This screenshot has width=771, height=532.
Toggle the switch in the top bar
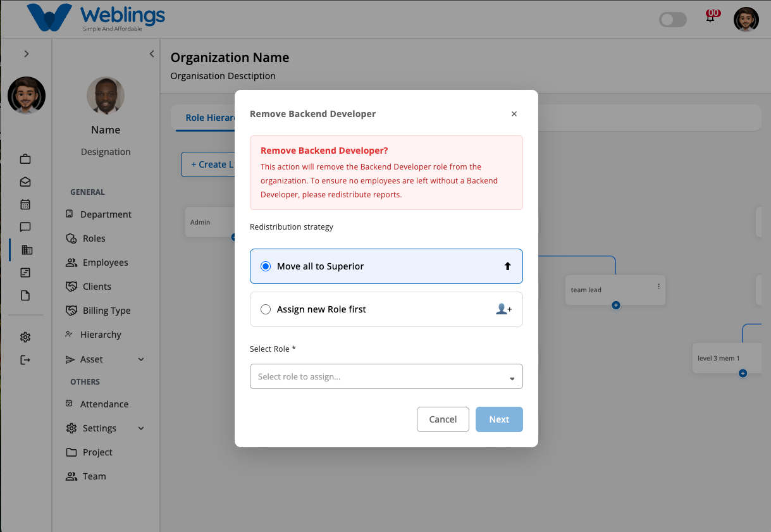[673, 20]
